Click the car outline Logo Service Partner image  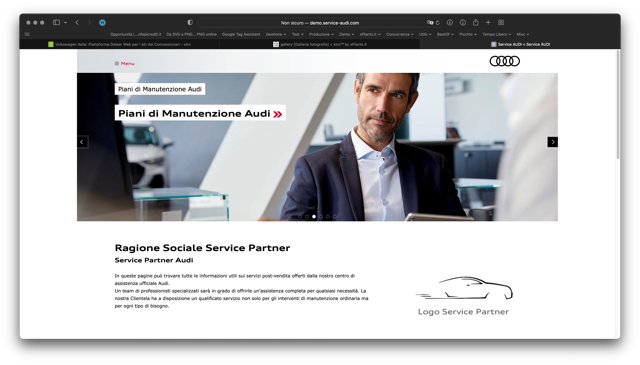(x=464, y=296)
